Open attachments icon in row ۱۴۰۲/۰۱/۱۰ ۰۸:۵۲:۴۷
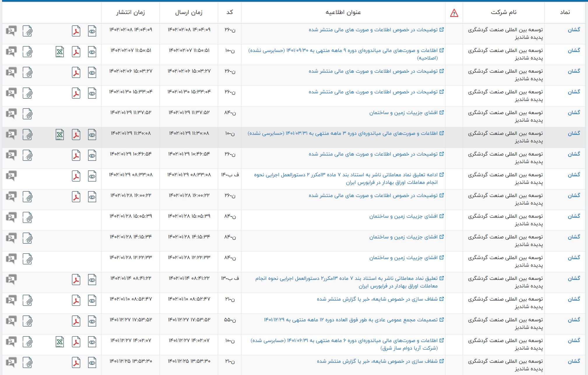 [x=28, y=301]
